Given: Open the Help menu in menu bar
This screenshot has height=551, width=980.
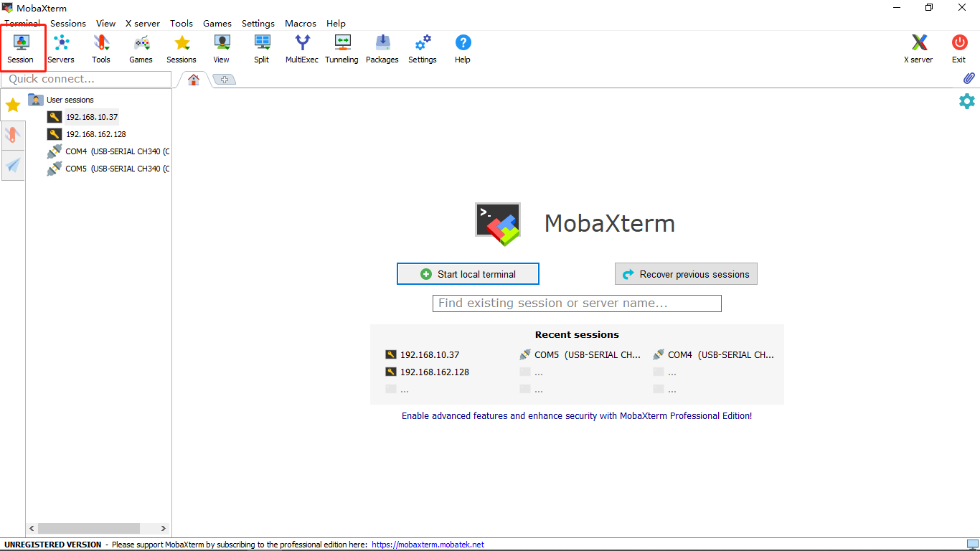Looking at the screenshot, I should (336, 24).
